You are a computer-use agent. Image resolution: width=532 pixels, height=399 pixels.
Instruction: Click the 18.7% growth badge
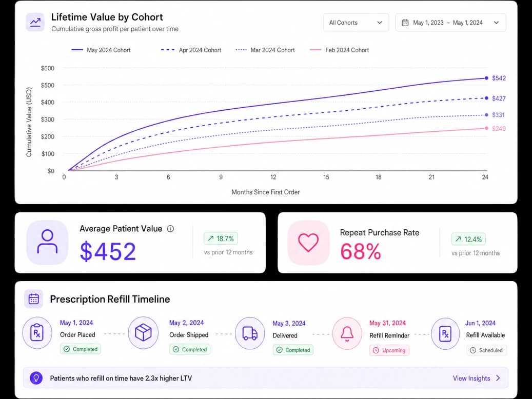(221, 238)
